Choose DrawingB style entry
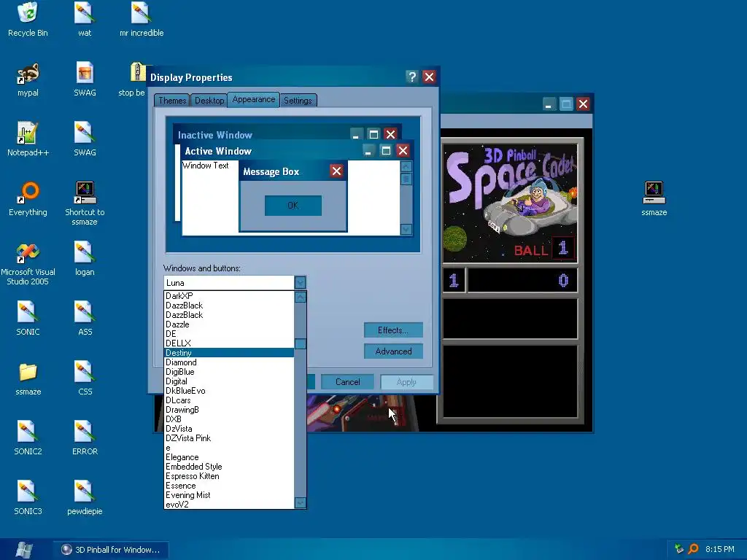Screen dimensions: 747x560 [x=228, y=410]
